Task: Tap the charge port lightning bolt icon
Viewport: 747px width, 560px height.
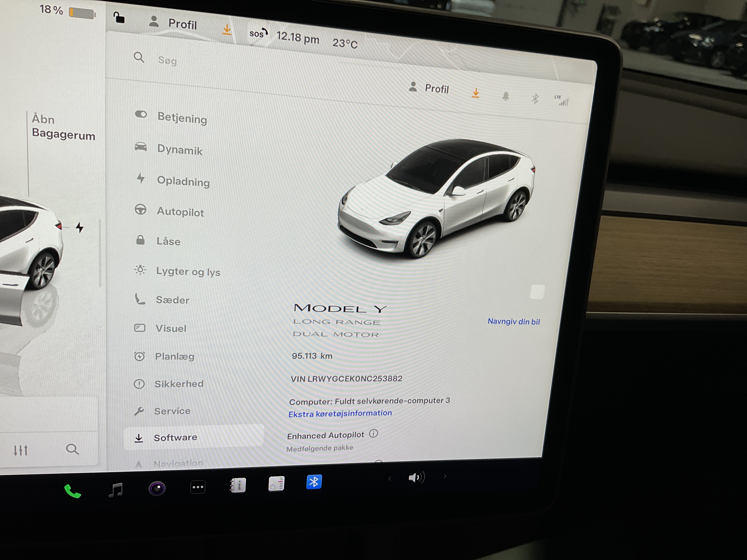Action: pyautogui.click(x=80, y=227)
